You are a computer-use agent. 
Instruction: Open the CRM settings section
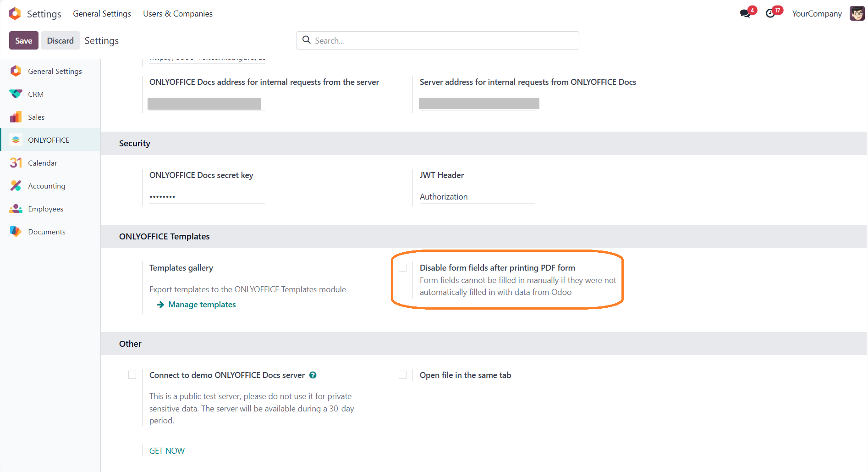pyautogui.click(x=35, y=94)
